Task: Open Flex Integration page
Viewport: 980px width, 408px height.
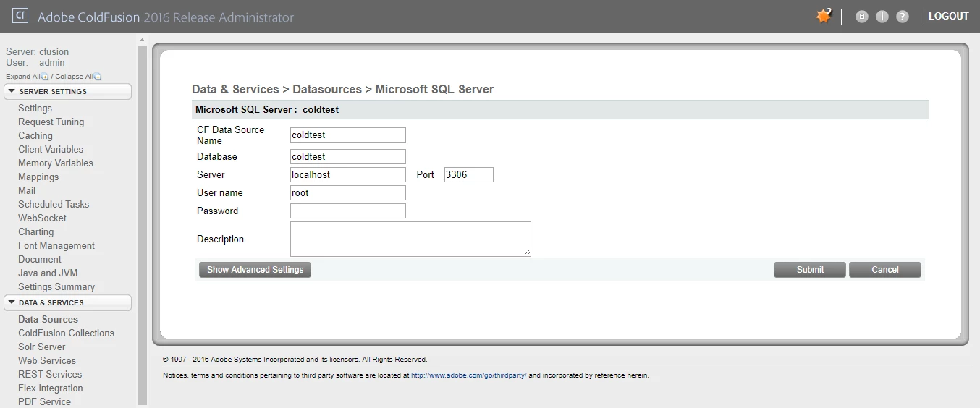Action: click(x=51, y=388)
